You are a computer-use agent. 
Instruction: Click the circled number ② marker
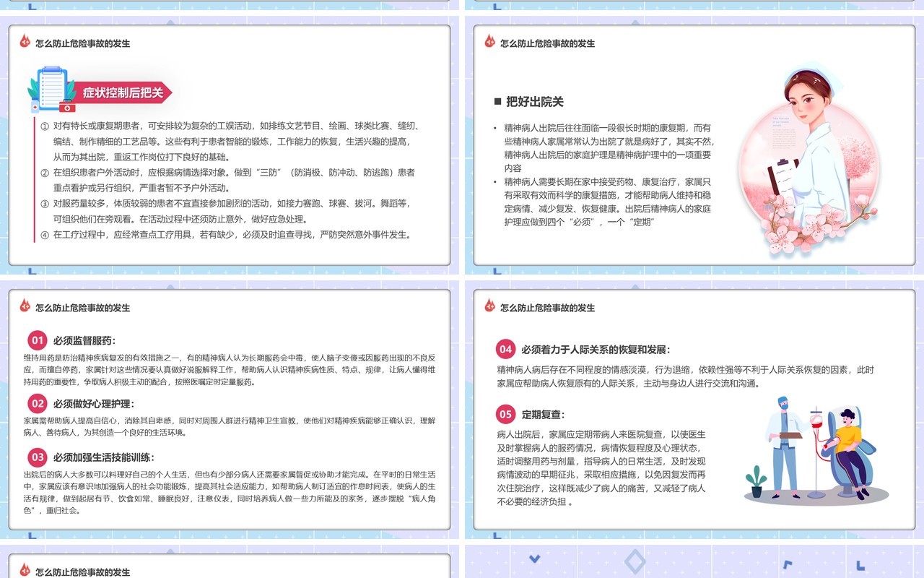point(45,173)
